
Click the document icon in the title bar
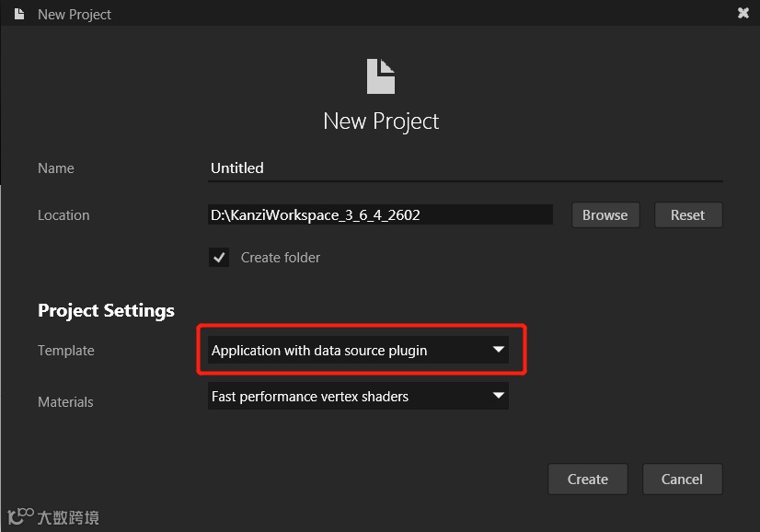pos(19,14)
